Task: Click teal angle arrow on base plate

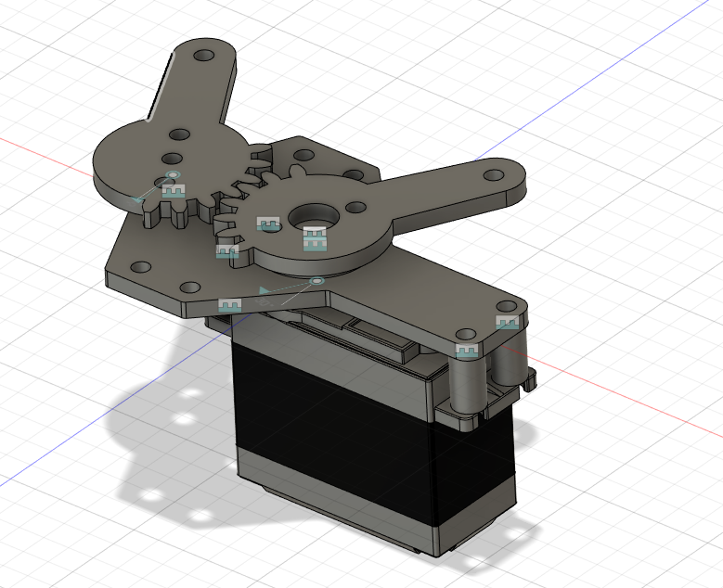Action: [x=264, y=290]
